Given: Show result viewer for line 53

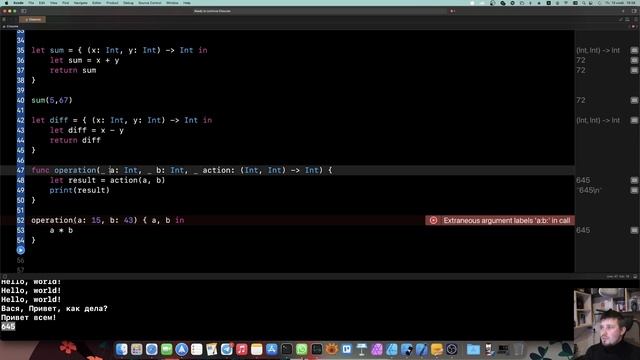Looking at the screenshot, I should [634, 230].
